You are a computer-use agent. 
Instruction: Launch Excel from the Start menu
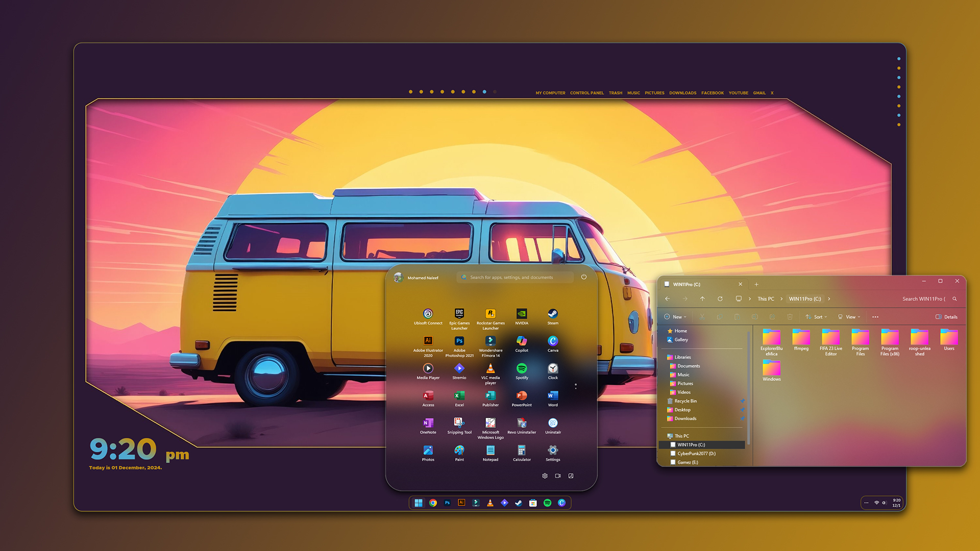[x=459, y=398]
